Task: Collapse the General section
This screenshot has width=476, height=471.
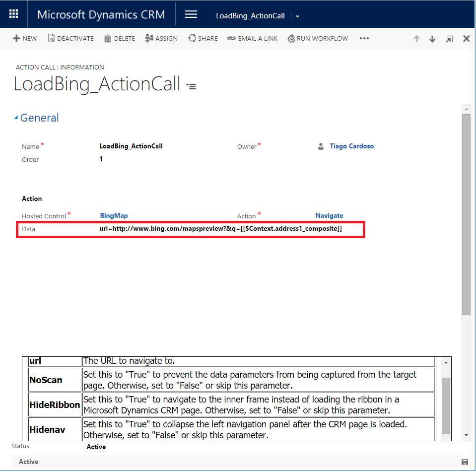Action: click(x=17, y=118)
